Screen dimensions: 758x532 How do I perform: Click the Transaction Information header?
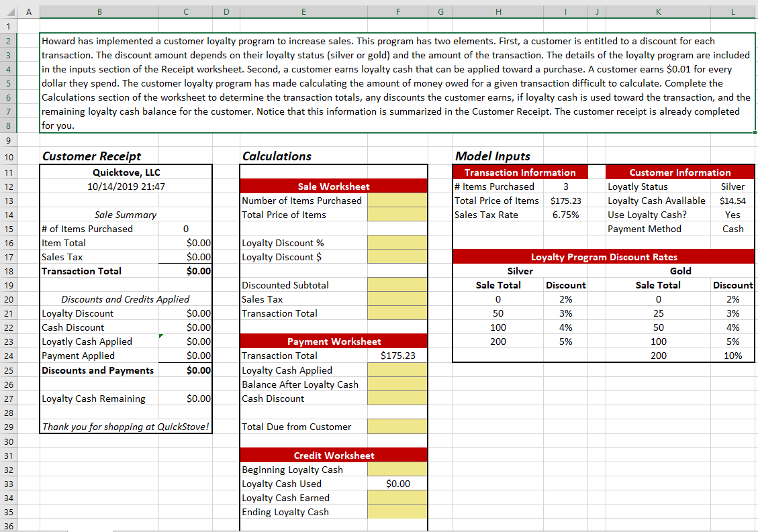click(520, 172)
